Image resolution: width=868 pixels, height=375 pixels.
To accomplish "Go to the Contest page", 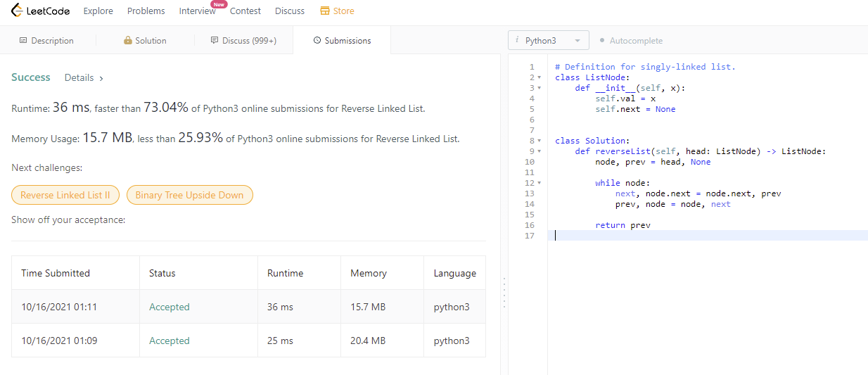I will click(245, 11).
